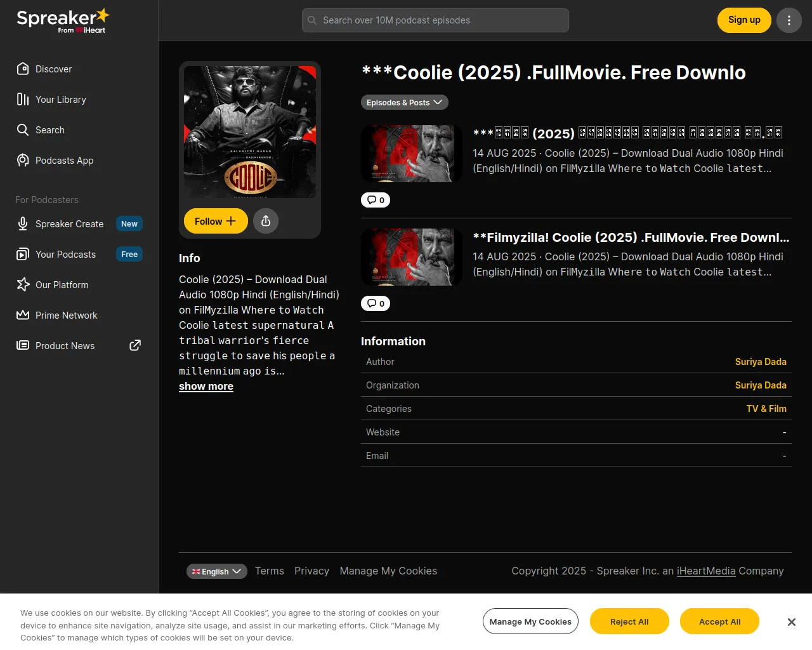
Task: Click the Prime Network crown icon
Action: click(x=23, y=315)
